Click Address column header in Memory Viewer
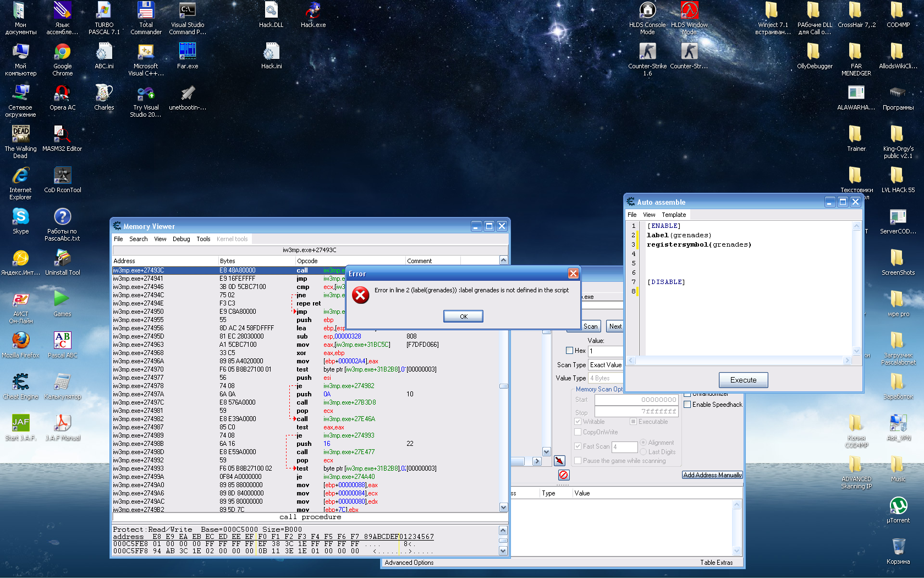The width and height of the screenshot is (924, 578). tap(165, 261)
